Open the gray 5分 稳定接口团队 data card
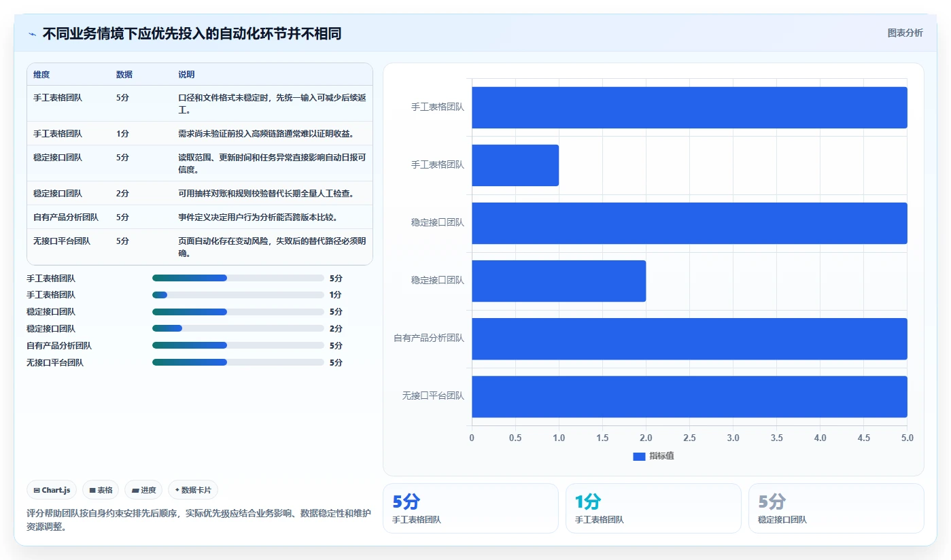 click(x=836, y=508)
